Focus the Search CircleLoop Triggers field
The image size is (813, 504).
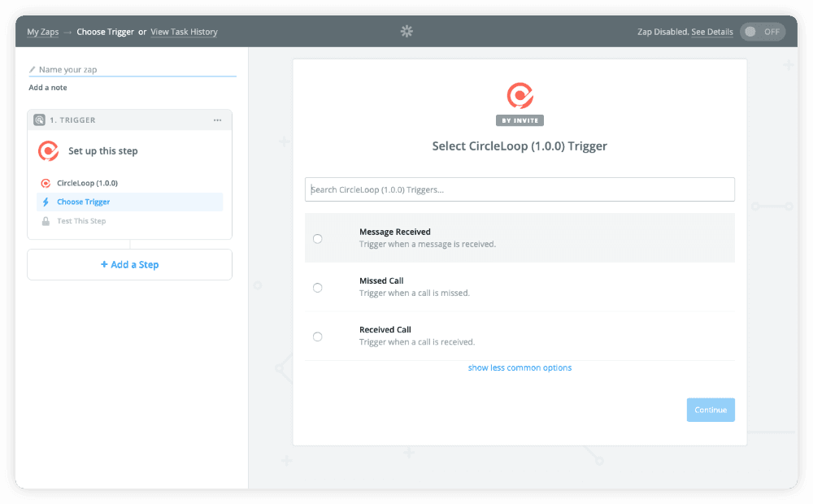(520, 189)
